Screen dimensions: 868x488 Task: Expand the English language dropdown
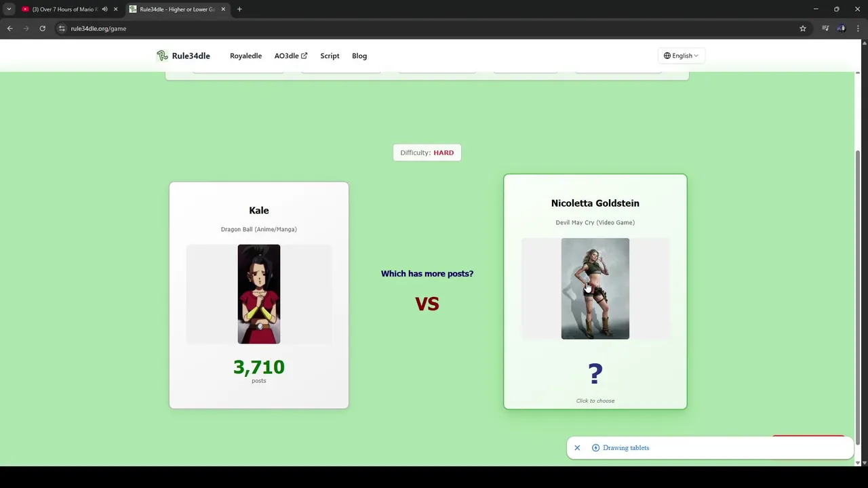681,56
